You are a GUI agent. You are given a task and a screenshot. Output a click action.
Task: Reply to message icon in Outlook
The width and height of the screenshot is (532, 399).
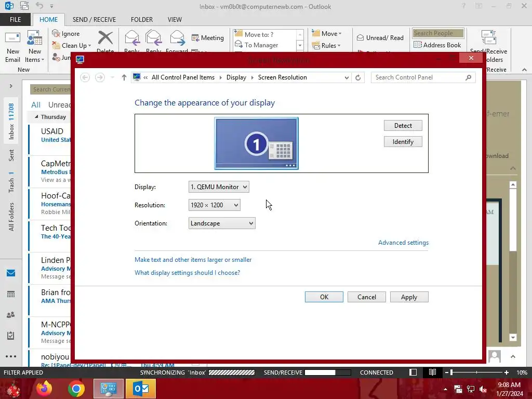[132, 41]
